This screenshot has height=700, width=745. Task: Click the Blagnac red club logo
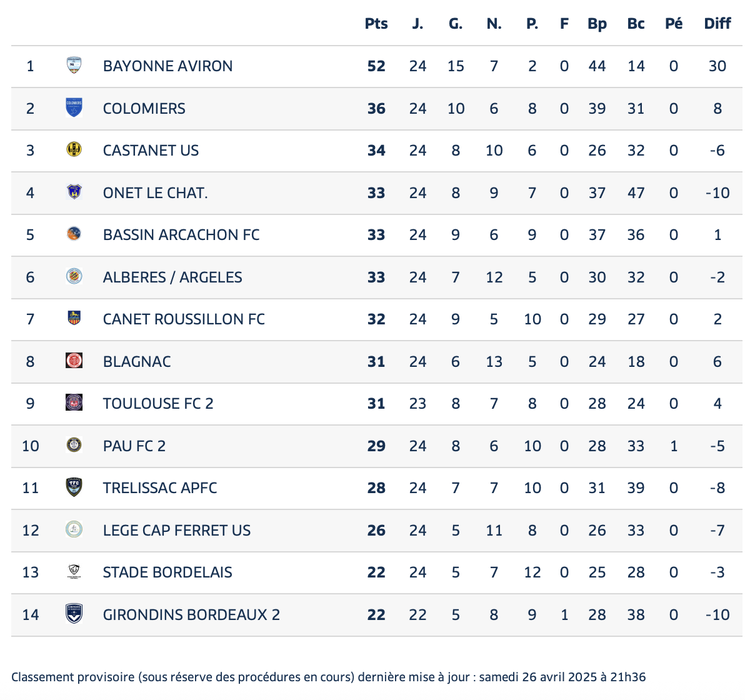click(74, 361)
